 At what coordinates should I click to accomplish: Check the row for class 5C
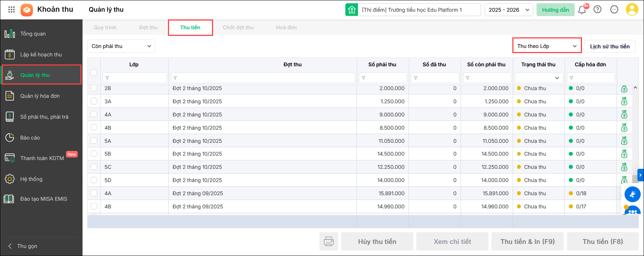pos(94,167)
